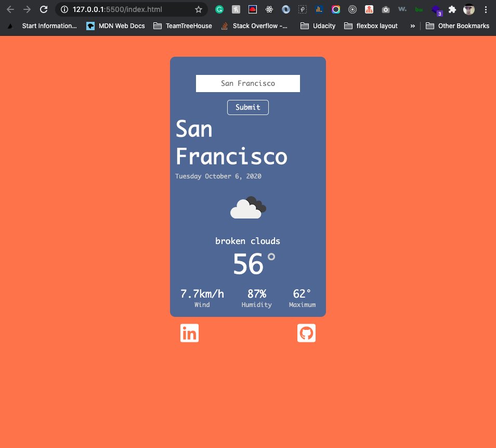Click the GitHub icon below the weather card

pyautogui.click(x=306, y=333)
